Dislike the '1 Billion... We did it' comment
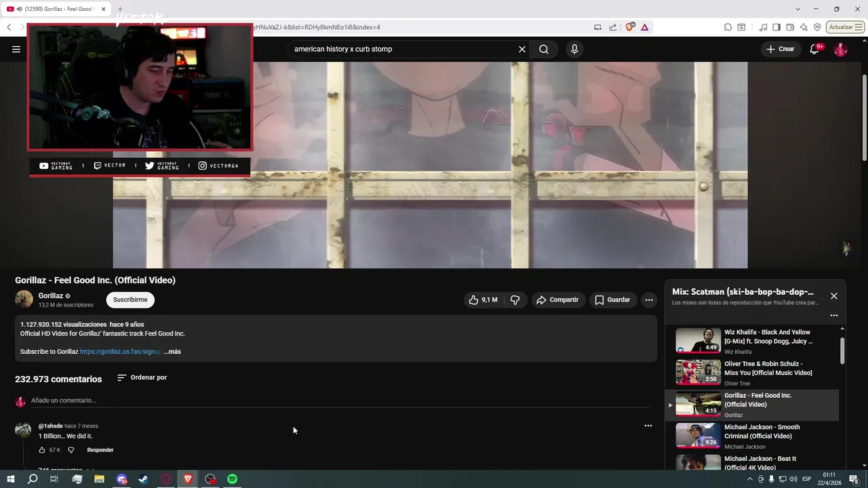This screenshot has height=488, width=868. pos(71,450)
